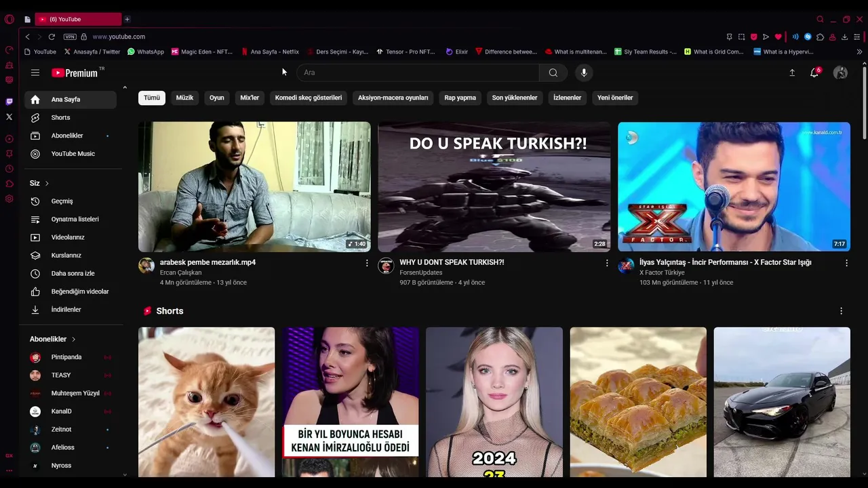Screen dimensions: 868x488
Task: Start voice search with microphone icon
Action: click(584, 73)
